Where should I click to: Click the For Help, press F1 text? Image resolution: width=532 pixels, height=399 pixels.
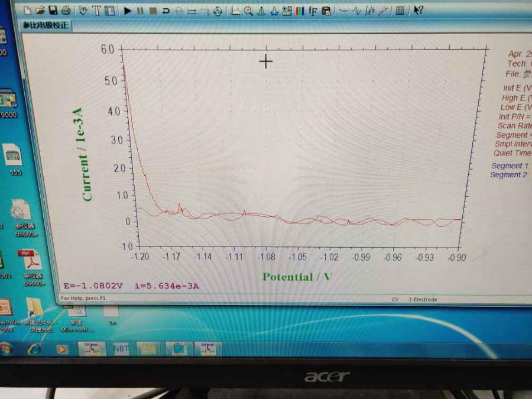(x=83, y=299)
